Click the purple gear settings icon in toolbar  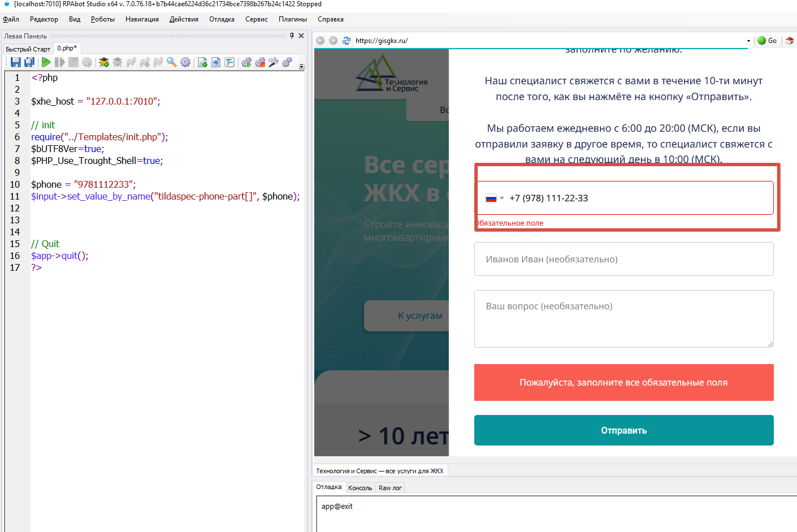click(x=185, y=62)
